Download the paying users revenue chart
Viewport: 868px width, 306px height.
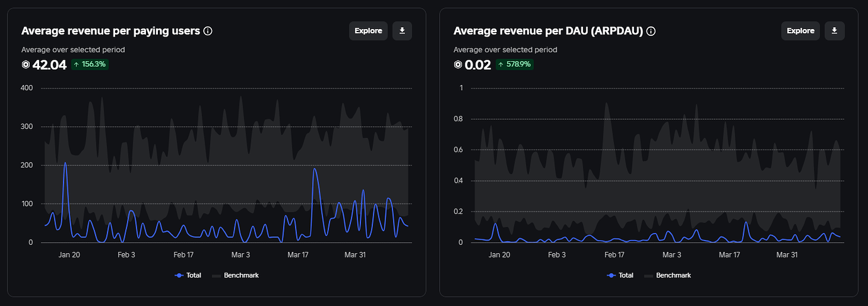[x=402, y=31]
